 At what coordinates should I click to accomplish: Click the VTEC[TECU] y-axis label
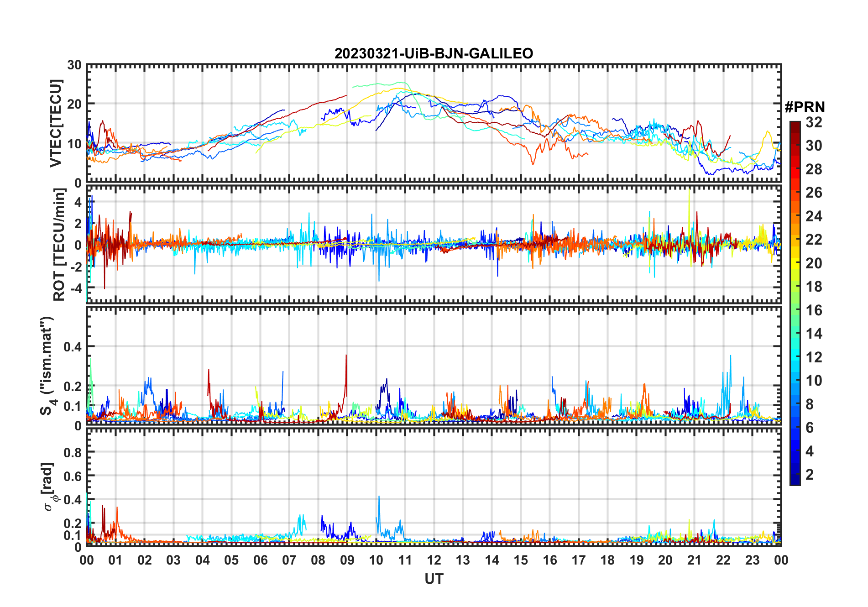point(55,123)
